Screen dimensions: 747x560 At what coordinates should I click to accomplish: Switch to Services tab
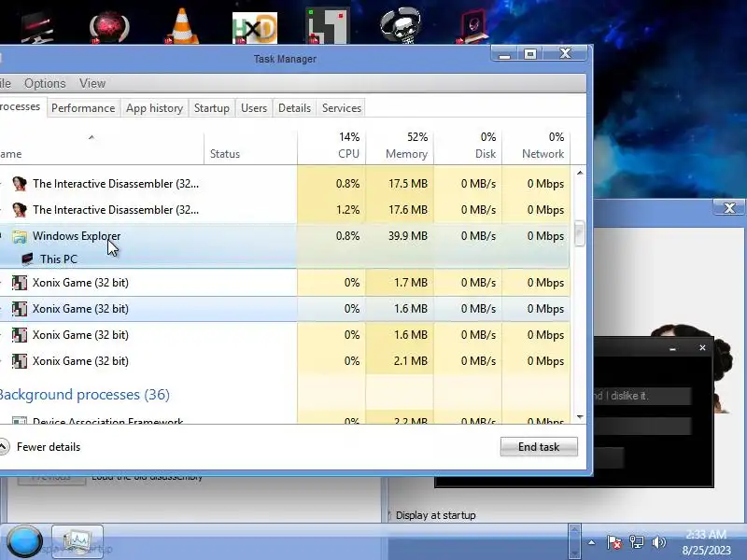[x=342, y=108]
